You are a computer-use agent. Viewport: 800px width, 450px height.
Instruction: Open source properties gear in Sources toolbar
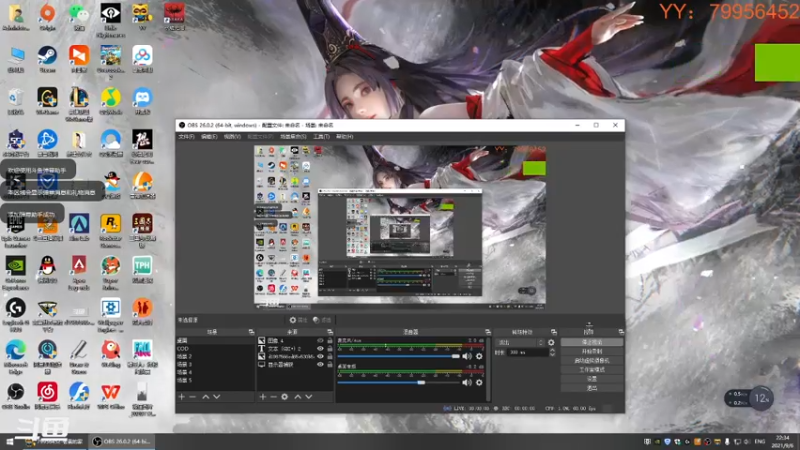(x=285, y=396)
